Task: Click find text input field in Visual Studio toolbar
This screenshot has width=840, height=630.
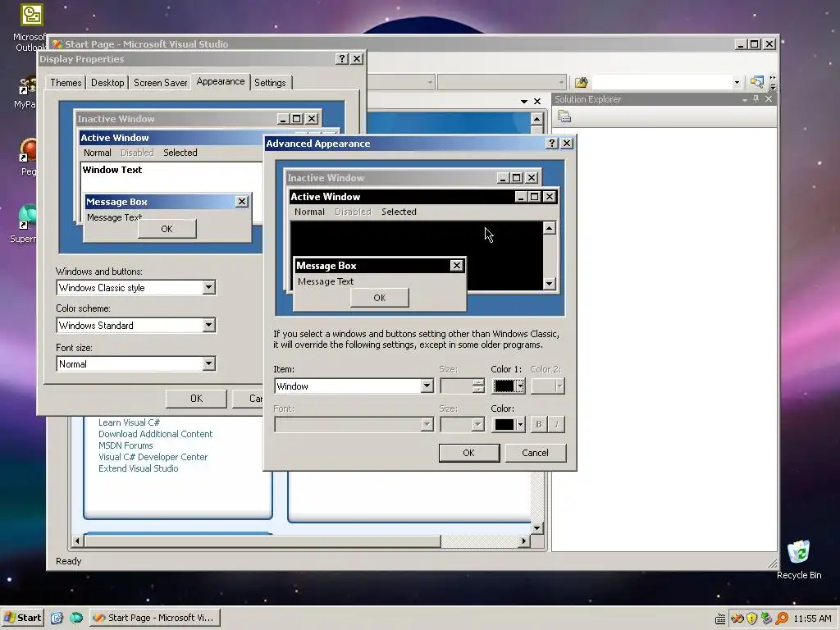Action: click(662, 82)
